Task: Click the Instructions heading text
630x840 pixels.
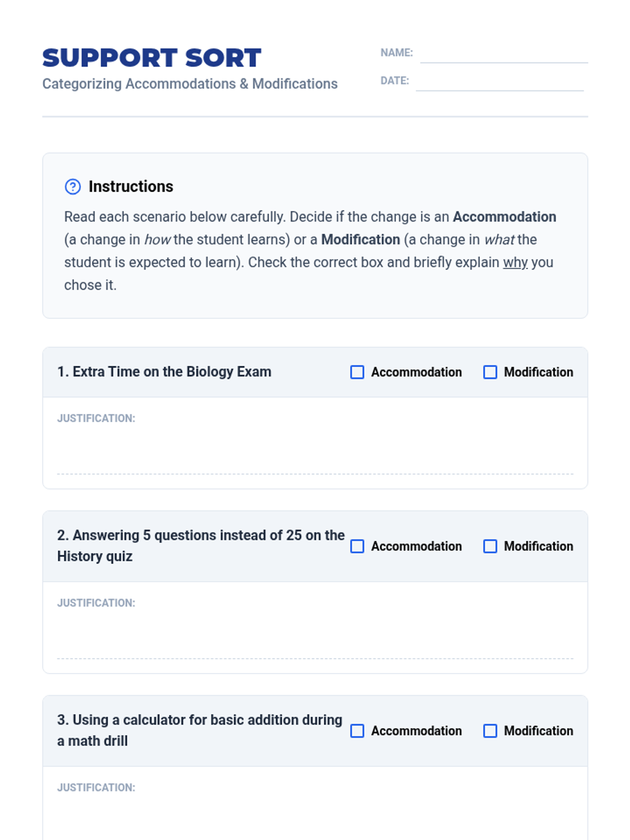Action: (131, 186)
